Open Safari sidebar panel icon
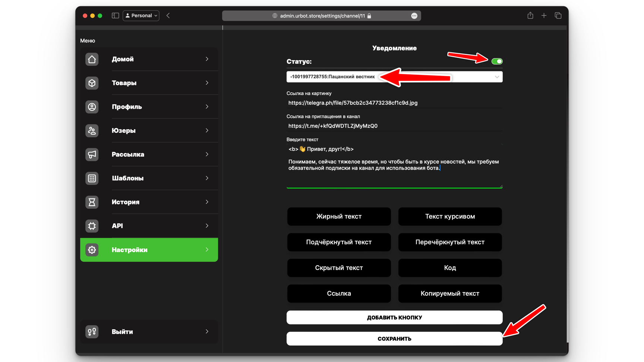The image size is (644, 362). click(x=115, y=16)
